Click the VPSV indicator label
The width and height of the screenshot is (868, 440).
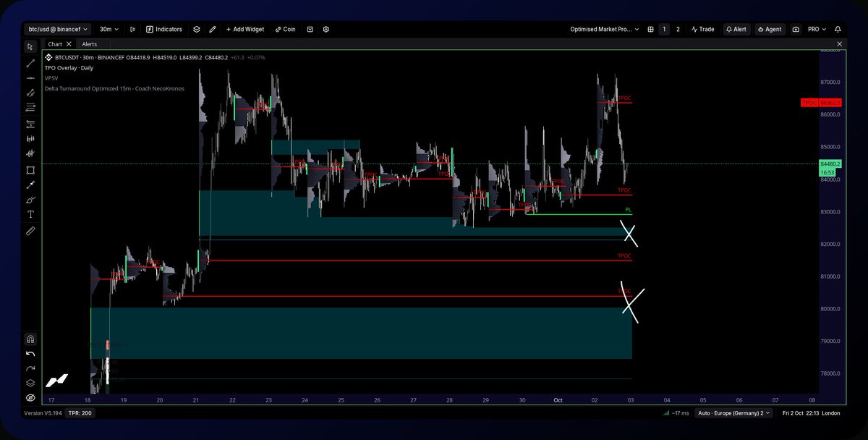tap(51, 77)
